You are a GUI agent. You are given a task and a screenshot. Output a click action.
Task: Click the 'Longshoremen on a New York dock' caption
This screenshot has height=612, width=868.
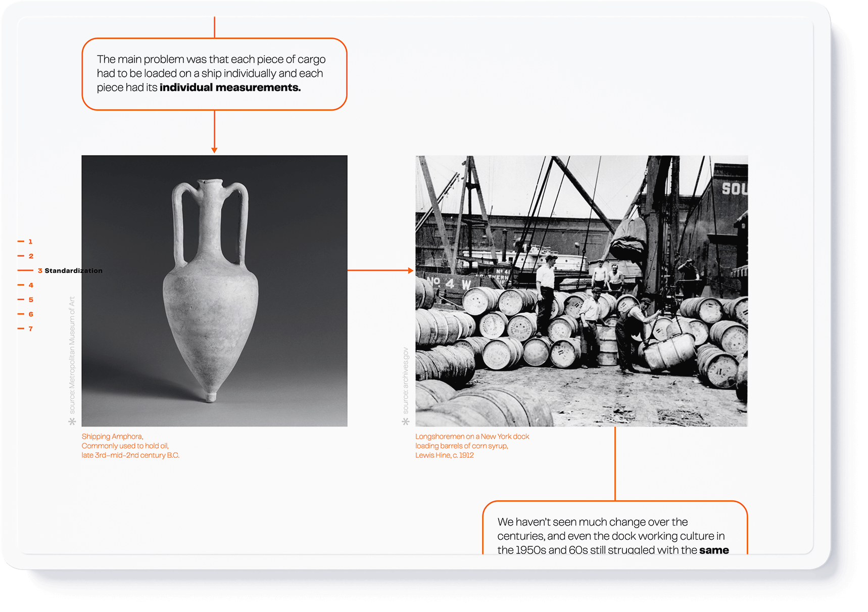click(472, 436)
